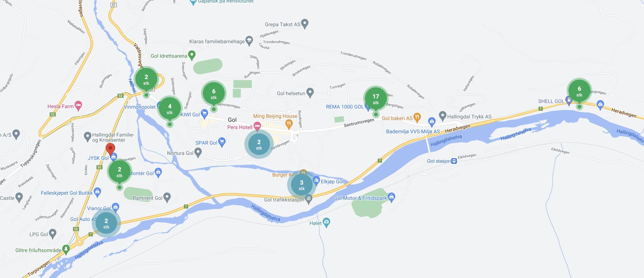Select the Pers Hotell lodging pin
Image resolution: width=644 pixels, height=278 pixels.
(257, 127)
